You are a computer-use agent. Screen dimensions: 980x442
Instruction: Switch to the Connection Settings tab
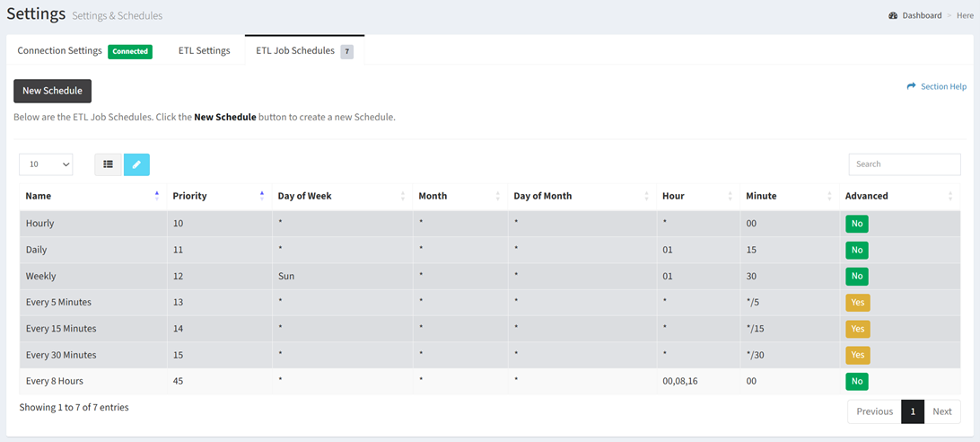[x=60, y=51]
